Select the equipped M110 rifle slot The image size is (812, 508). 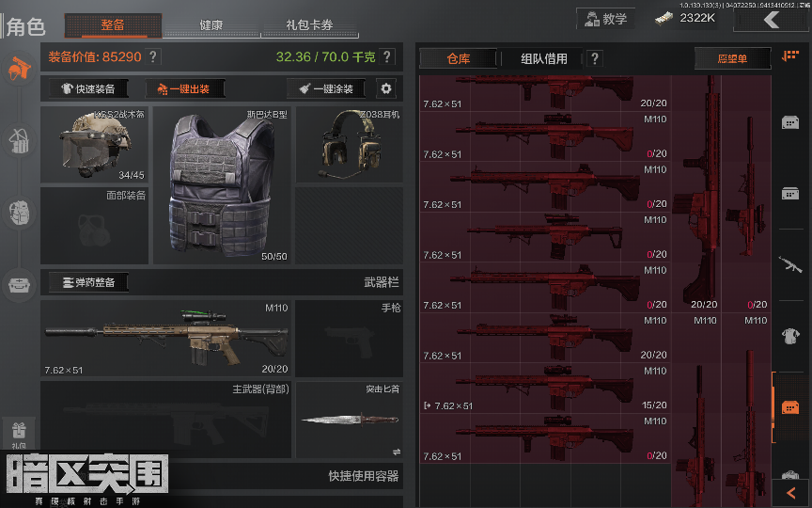[165, 339]
